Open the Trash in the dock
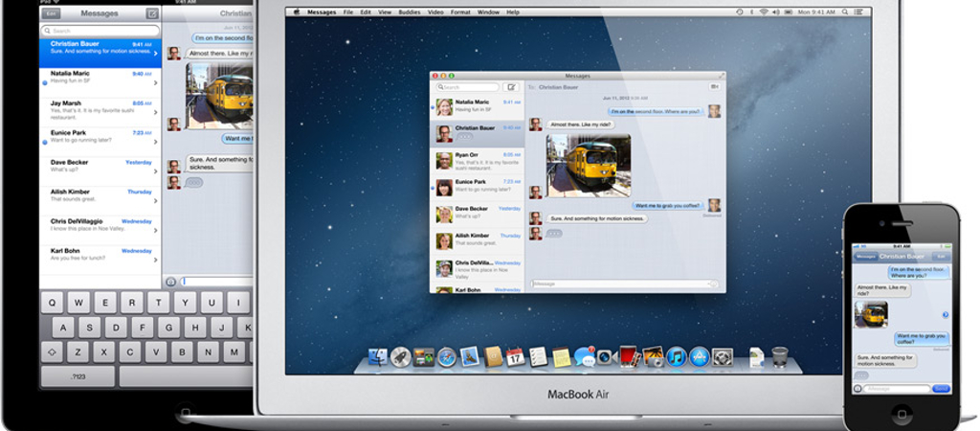Image resolution: width=980 pixels, height=431 pixels. [779, 357]
